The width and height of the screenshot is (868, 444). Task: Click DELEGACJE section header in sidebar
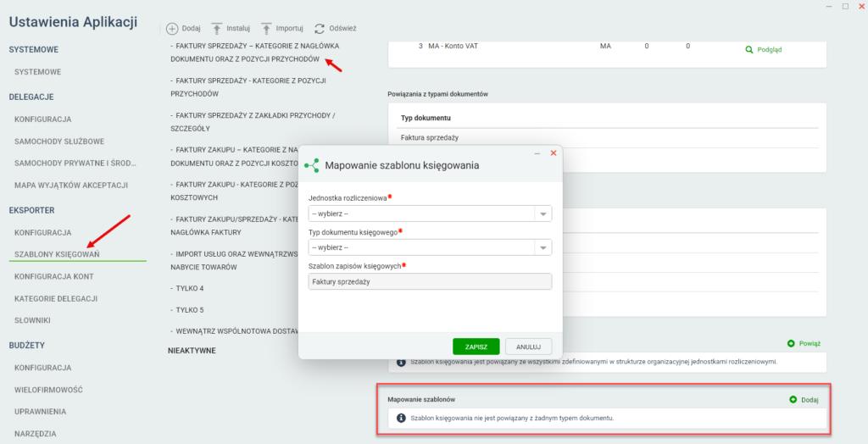31,97
